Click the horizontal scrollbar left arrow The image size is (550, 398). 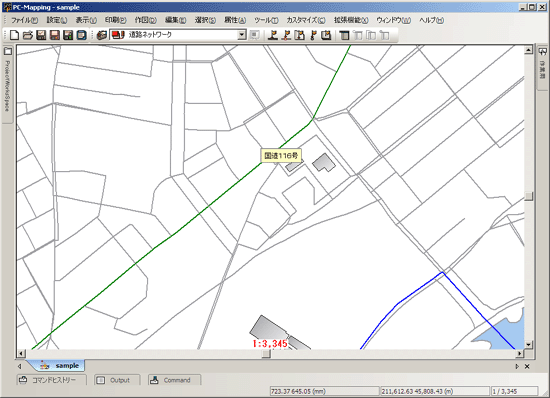pos(21,353)
